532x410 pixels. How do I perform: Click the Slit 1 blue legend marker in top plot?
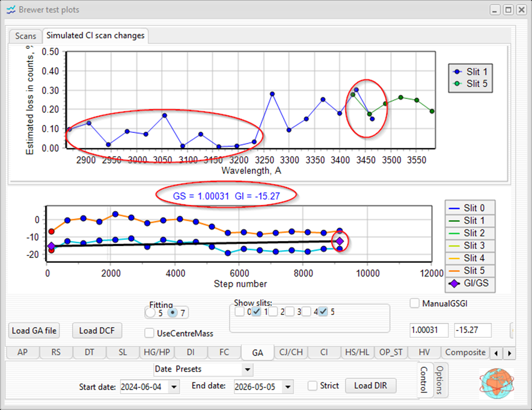coord(457,72)
